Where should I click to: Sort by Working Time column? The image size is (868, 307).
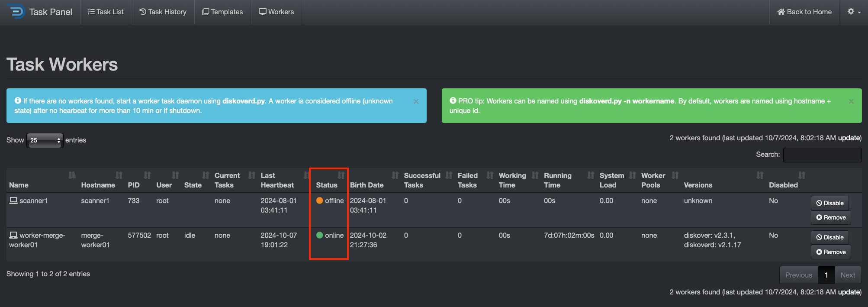point(518,180)
